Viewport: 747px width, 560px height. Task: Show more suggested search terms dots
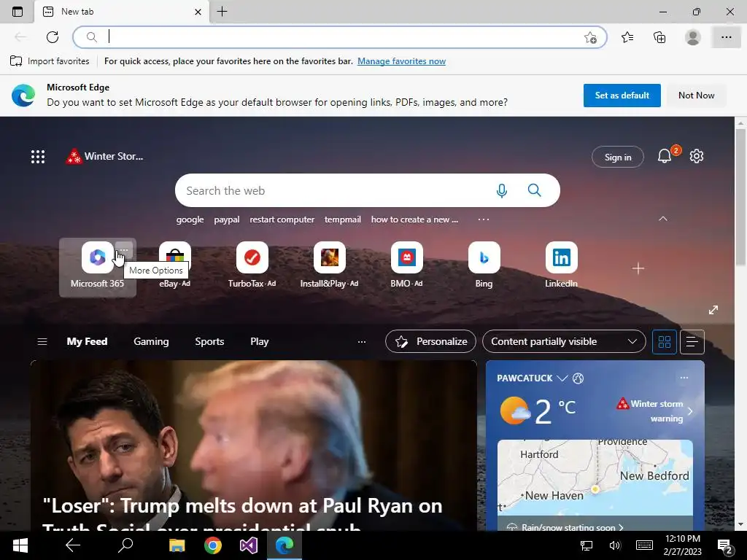pyautogui.click(x=484, y=219)
